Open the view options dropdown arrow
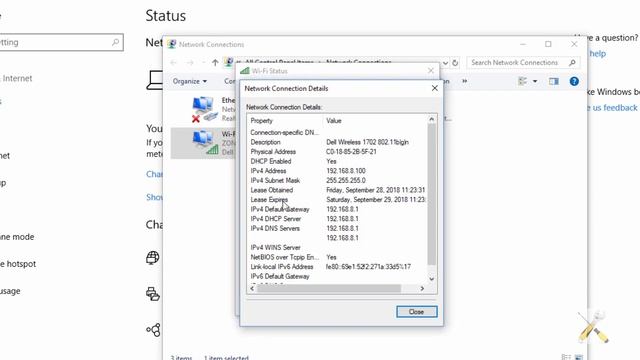Screen dimensions: 640x360 535,81
